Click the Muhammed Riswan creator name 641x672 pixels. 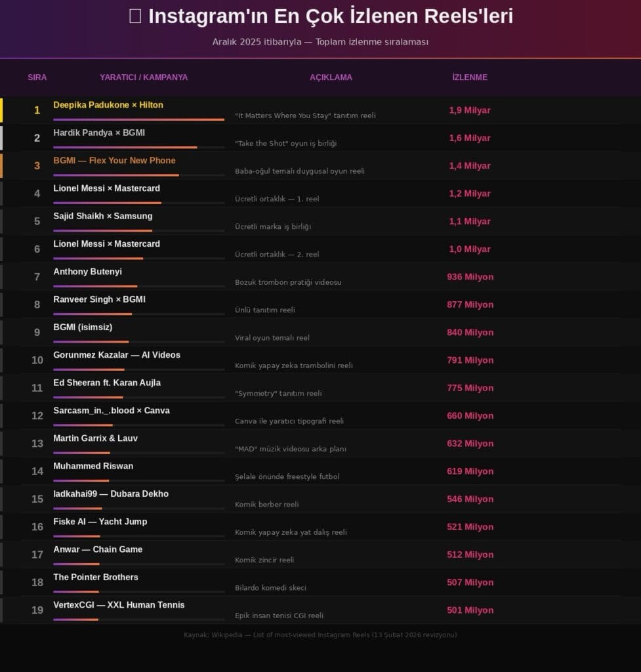tap(93, 466)
